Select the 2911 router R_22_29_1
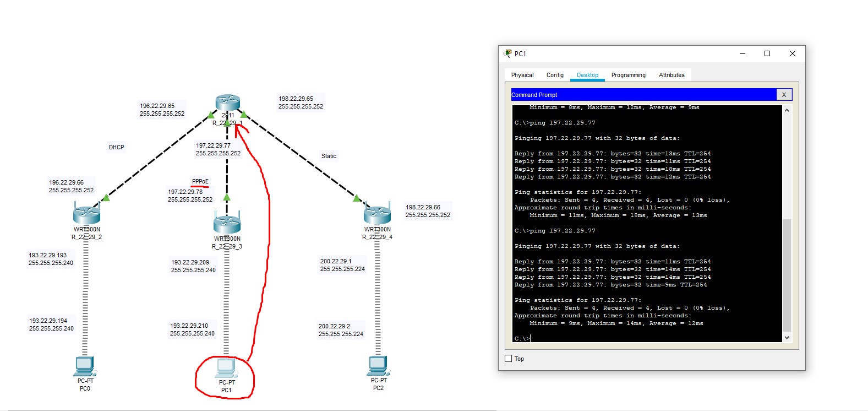Screen dimensions: 868x411 (x=227, y=102)
